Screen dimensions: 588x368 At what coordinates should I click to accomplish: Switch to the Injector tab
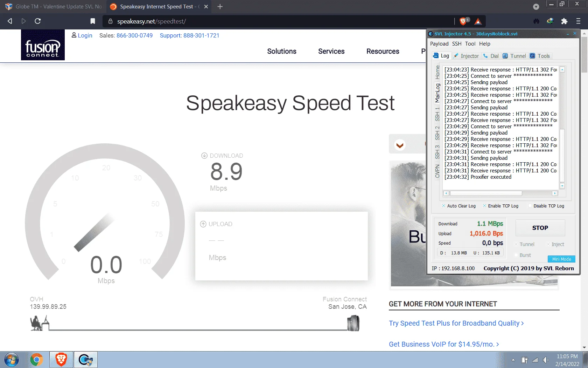click(x=466, y=56)
